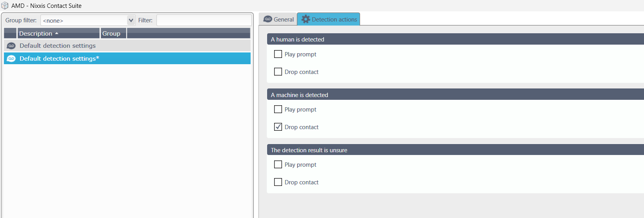Viewport: 644px width, 218px height.
Task: Select the Detection actions tab
Action: pos(329,19)
